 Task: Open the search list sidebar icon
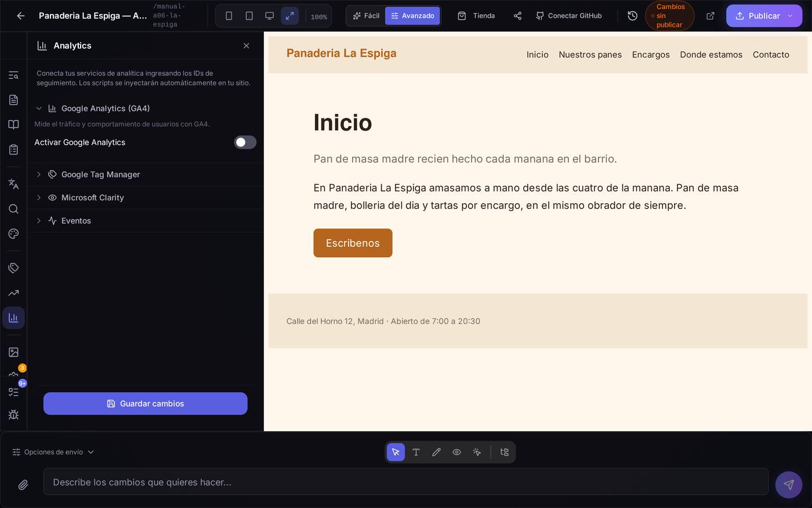[x=13, y=75]
